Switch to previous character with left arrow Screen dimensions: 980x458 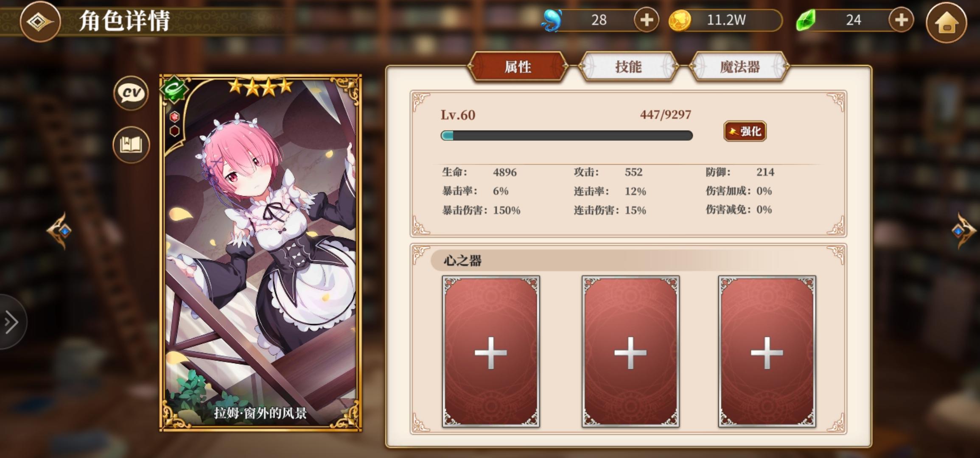coord(60,231)
